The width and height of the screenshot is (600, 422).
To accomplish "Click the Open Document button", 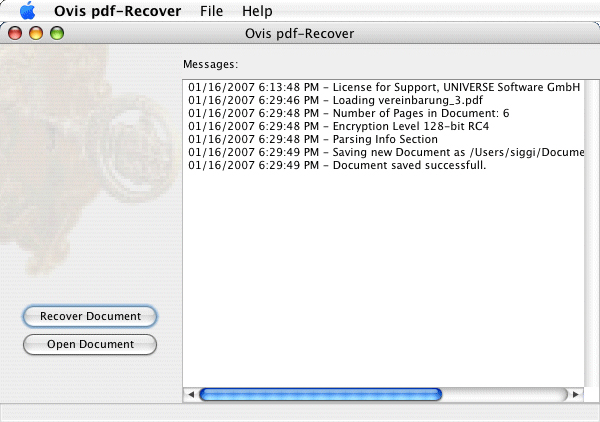I will (x=90, y=344).
